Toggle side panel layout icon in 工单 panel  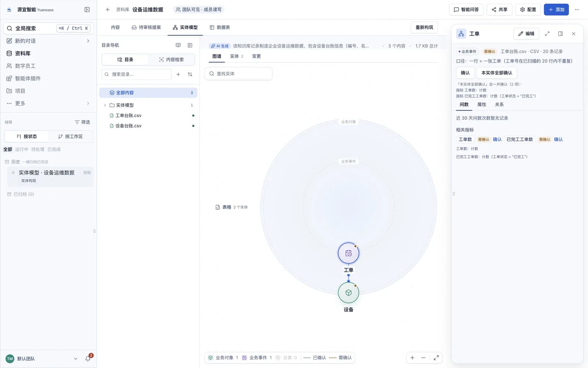560,34
